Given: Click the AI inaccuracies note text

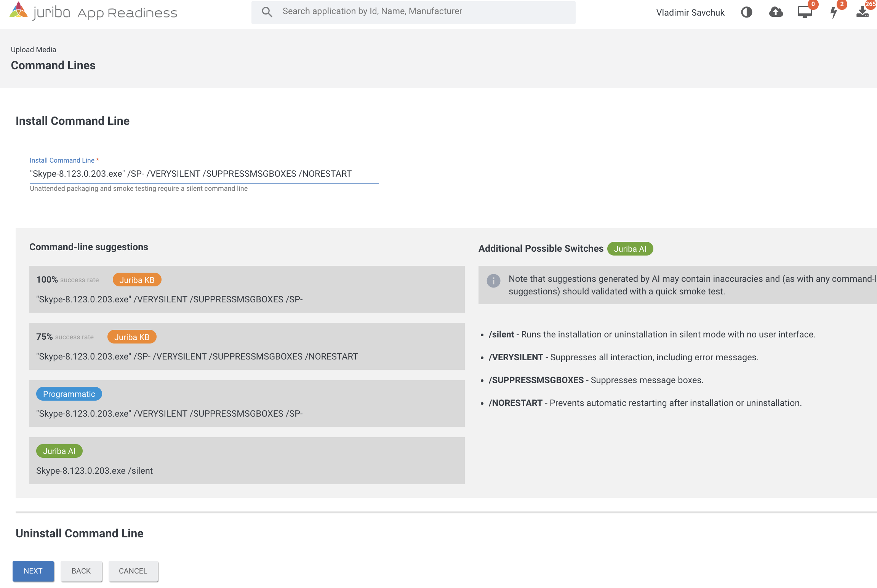Looking at the screenshot, I should pyautogui.click(x=693, y=285).
